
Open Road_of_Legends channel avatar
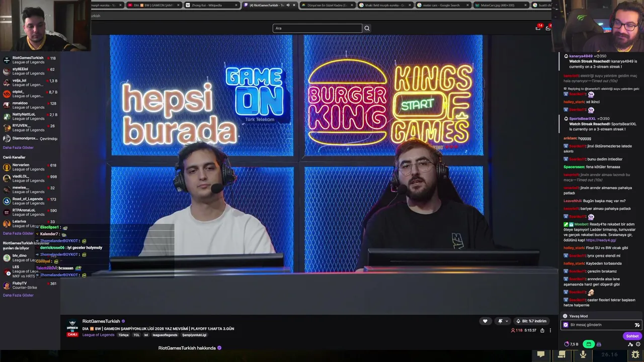pos(7,201)
